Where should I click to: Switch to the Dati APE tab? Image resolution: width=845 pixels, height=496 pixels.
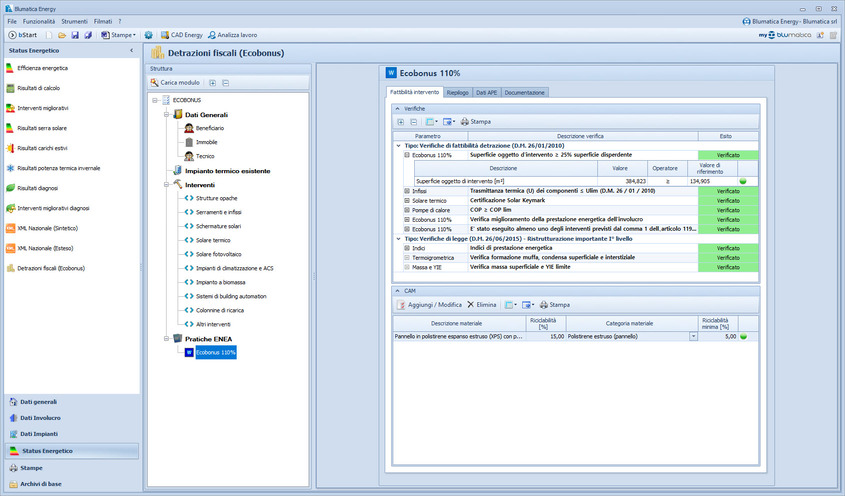486,93
